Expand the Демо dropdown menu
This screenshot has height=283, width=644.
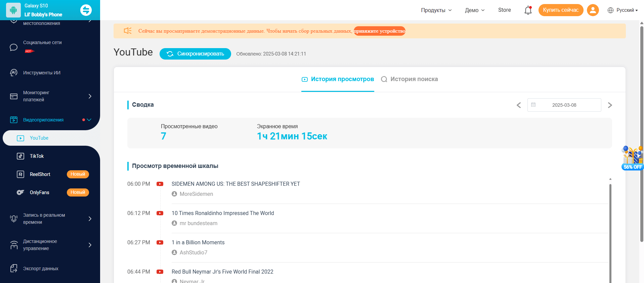point(474,10)
